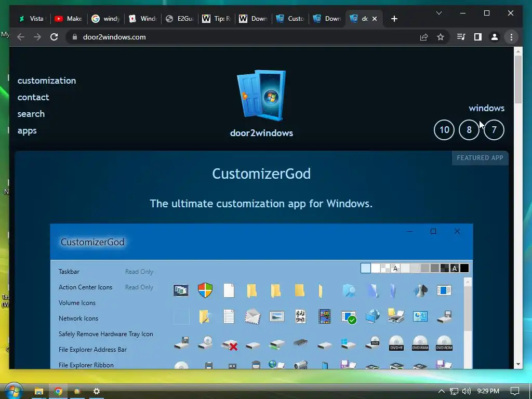Click the DVD-RAM disc icon in preview
The width and height of the screenshot is (532, 399).
(x=420, y=343)
